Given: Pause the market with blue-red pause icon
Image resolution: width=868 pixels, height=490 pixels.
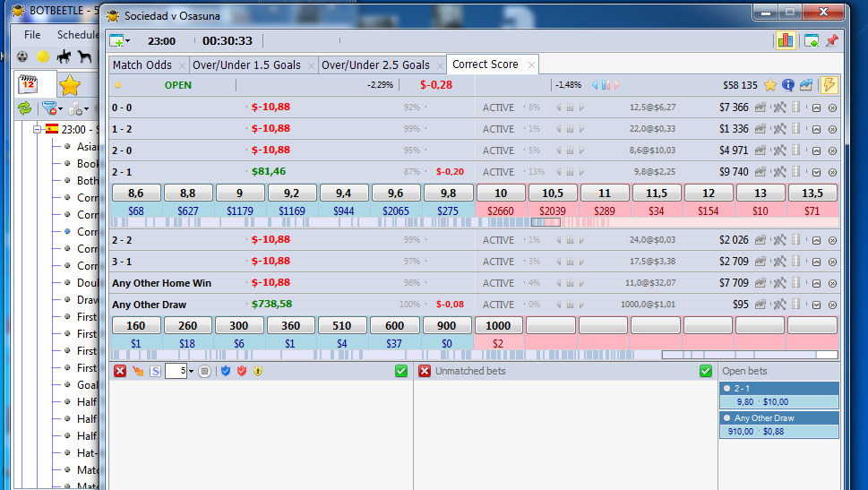Looking at the screenshot, I should click(606, 85).
